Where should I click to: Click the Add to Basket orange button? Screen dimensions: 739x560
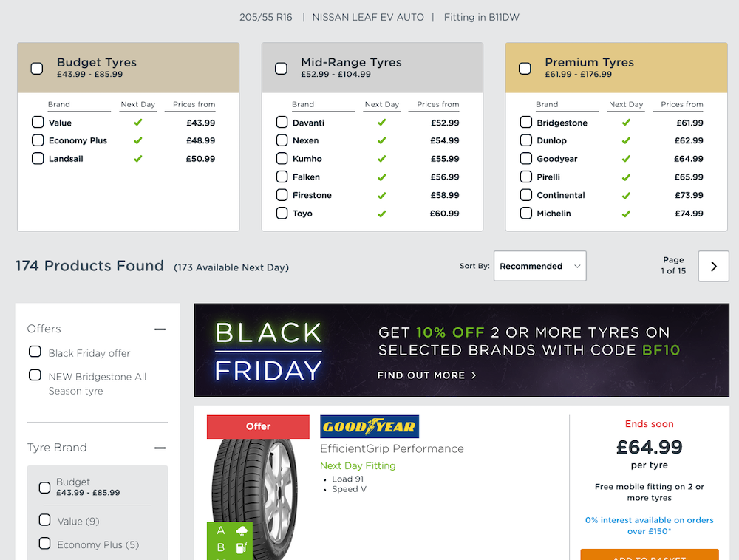(650, 555)
